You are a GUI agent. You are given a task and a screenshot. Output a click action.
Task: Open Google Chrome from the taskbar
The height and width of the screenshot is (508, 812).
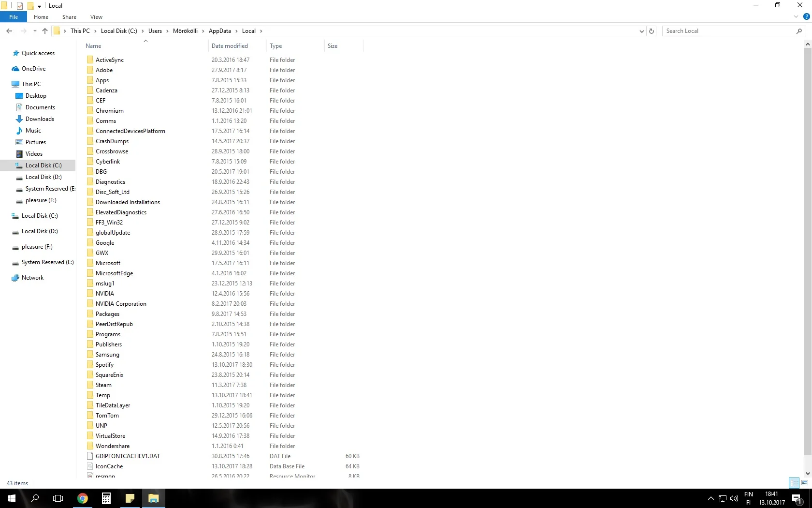tap(83, 498)
